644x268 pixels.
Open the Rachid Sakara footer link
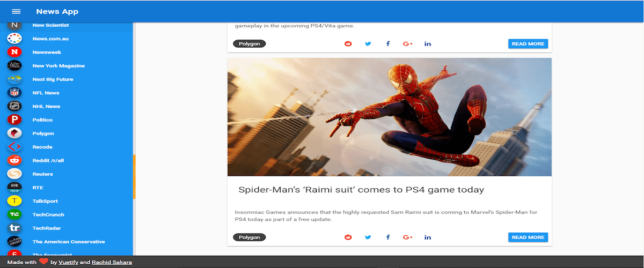coord(112,262)
